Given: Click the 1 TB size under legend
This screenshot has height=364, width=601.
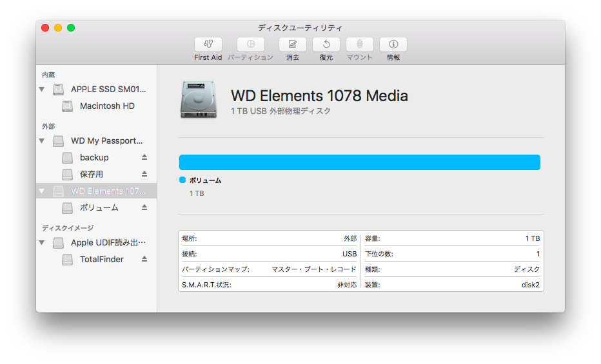Looking at the screenshot, I should pyautogui.click(x=197, y=193).
